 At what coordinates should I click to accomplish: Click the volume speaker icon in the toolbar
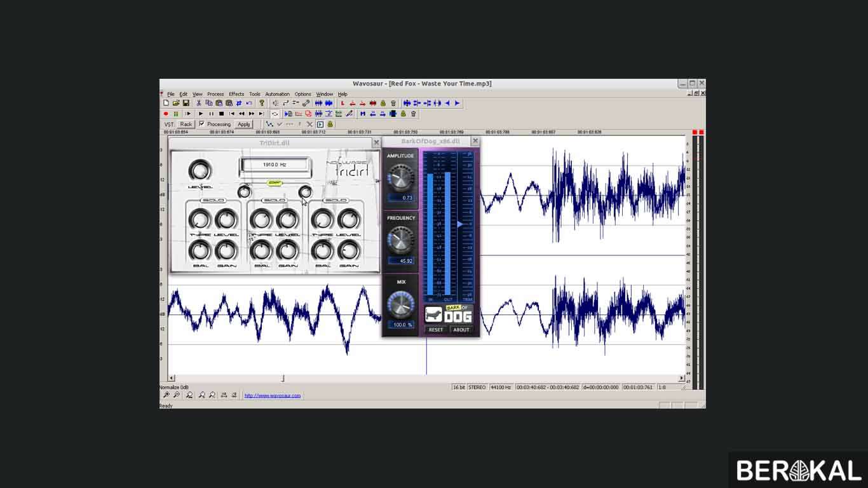(275, 103)
